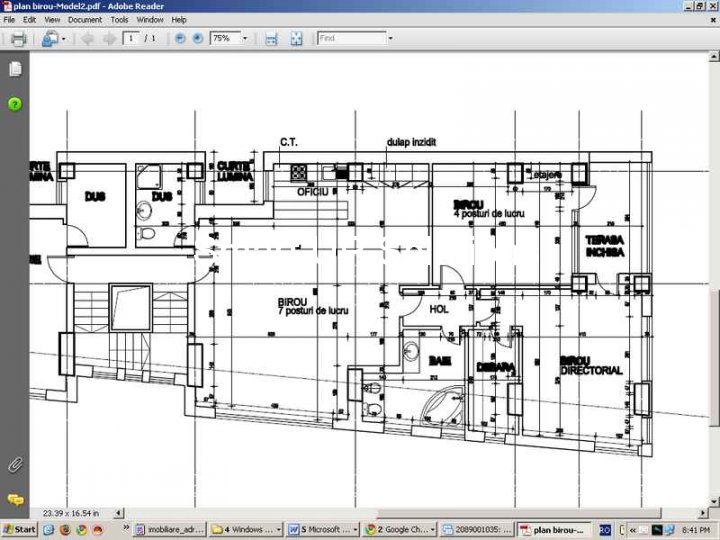
Task: Open the Document menu
Action: click(84, 19)
